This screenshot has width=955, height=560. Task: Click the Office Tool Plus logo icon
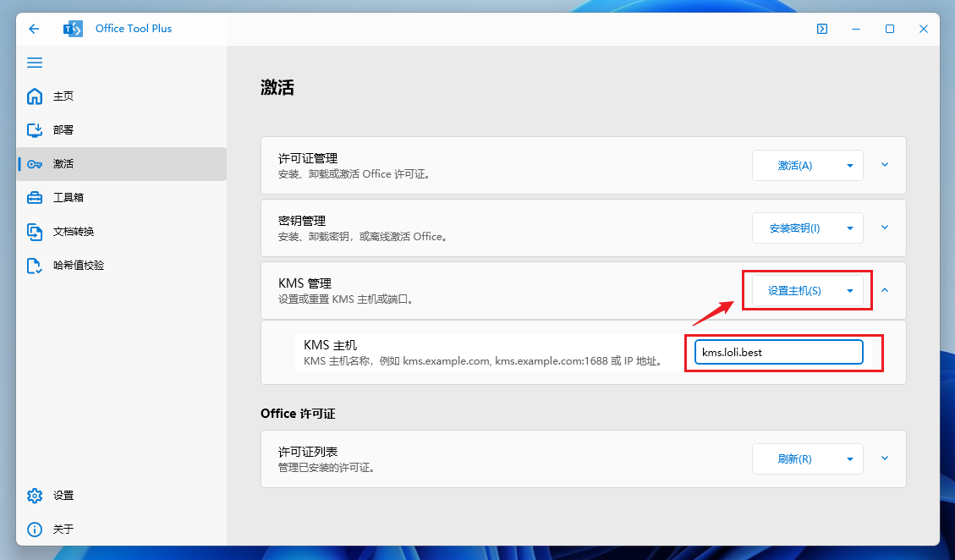coord(73,29)
